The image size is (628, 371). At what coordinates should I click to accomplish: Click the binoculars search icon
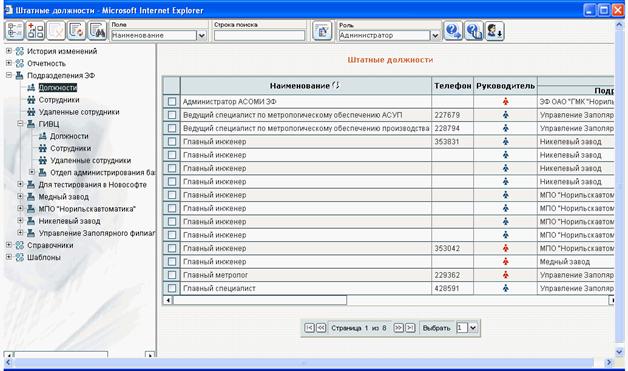(x=97, y=31)
